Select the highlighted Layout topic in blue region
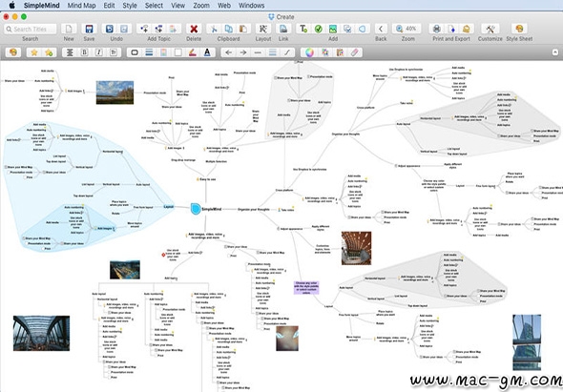The width and height of the screenshot is (563, 392). [x=168, y=207]
